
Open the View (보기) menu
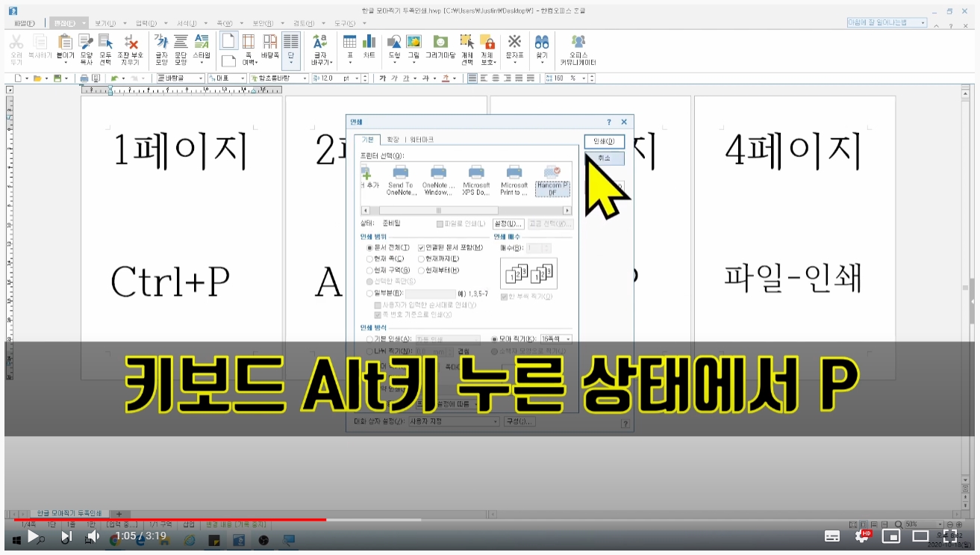pyautogui.click(x=105, y=23)
